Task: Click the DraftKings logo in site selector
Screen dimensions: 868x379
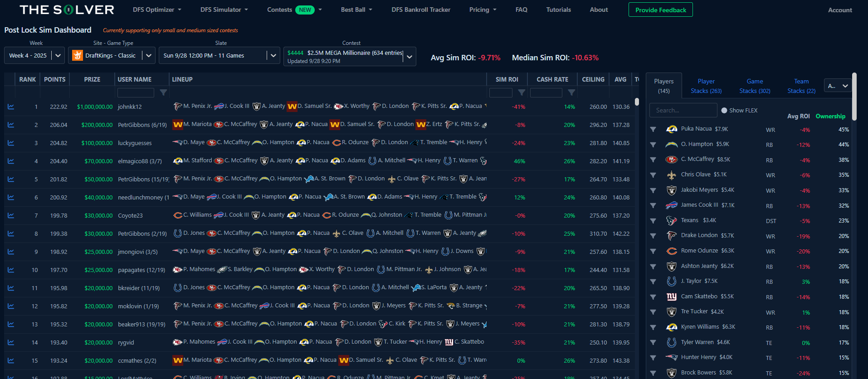Action: (78, 55)
